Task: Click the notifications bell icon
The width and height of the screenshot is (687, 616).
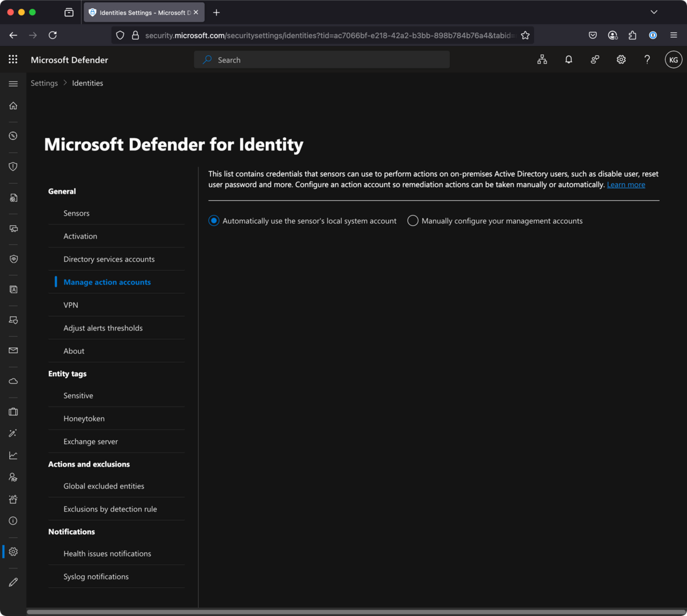Action: coord(569,60)
